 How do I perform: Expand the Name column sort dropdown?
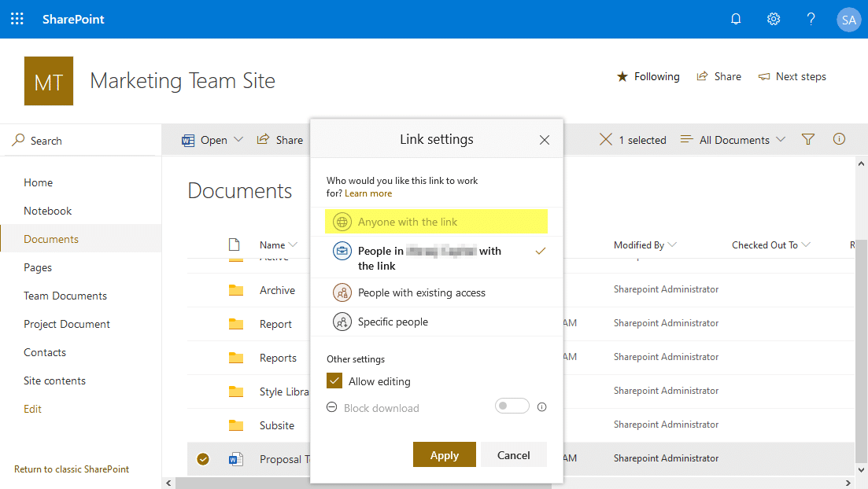[294, 244]
